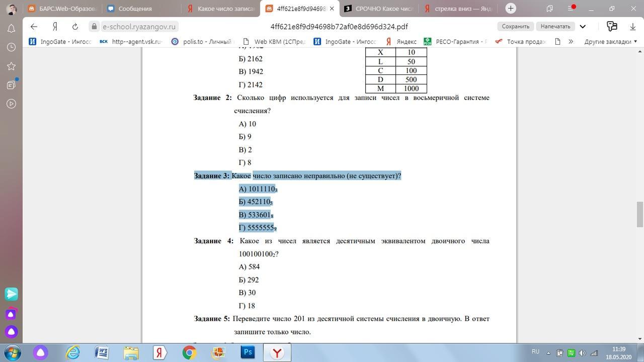Viewport: 644px width, 362px height.
Task: Expand the print options chevron
Action: coord(583,26)
